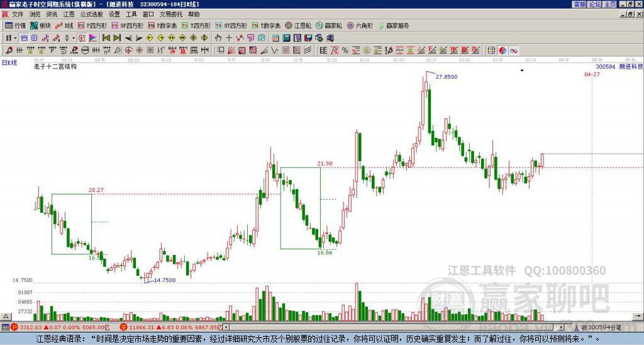Open the 9P四方形 tool

127,25
